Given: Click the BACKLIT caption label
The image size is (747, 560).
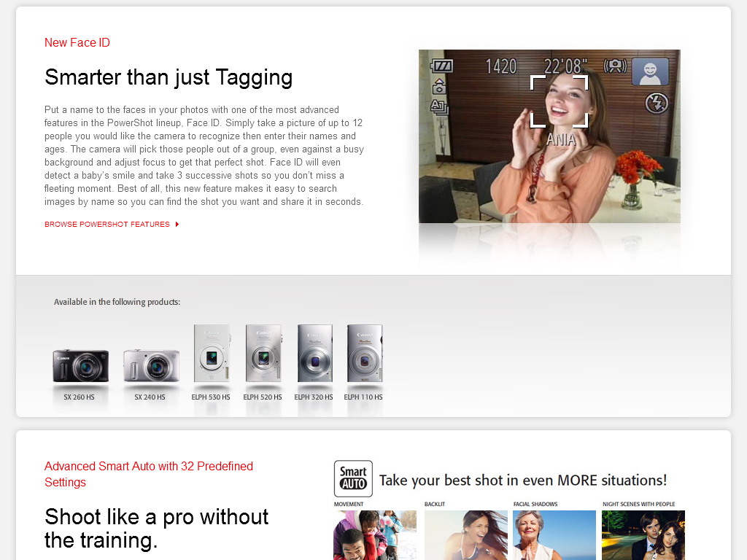Looking at the screenshot, I should [435, 504].
